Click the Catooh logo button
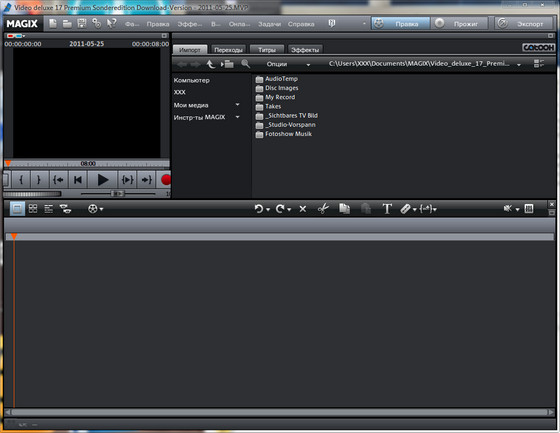 [539, 48]
